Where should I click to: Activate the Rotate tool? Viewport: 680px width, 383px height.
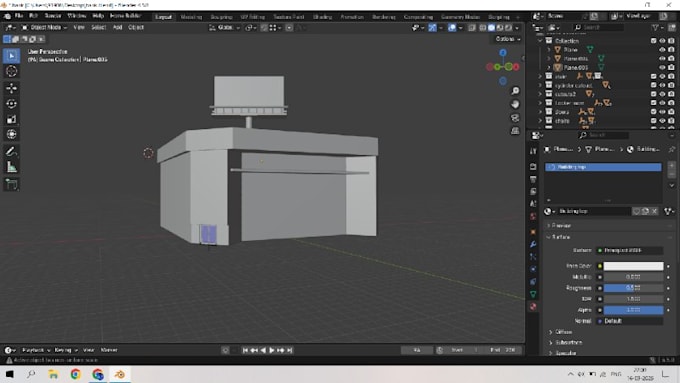(x=12, y=104)
